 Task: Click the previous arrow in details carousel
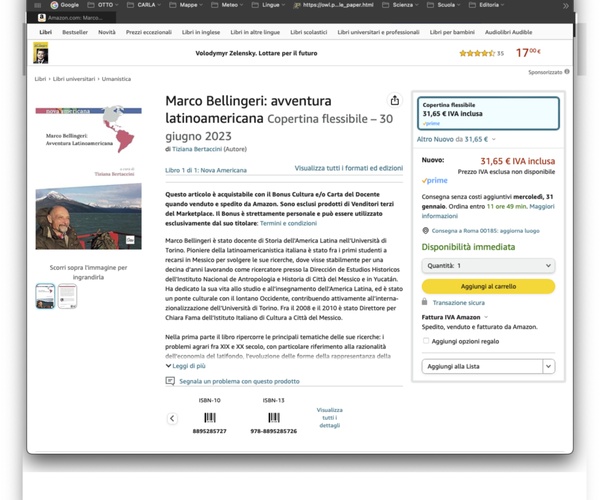tap(172, 418)
